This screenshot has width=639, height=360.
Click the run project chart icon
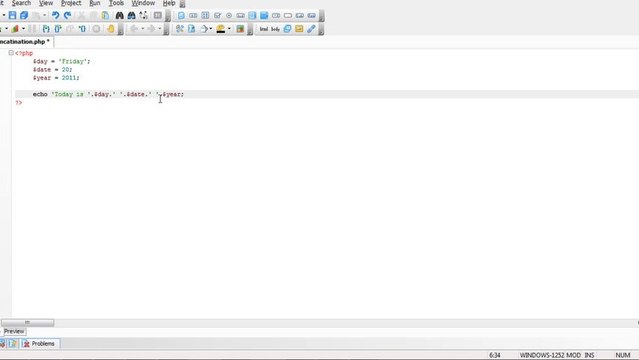click(x=15, y=29)
